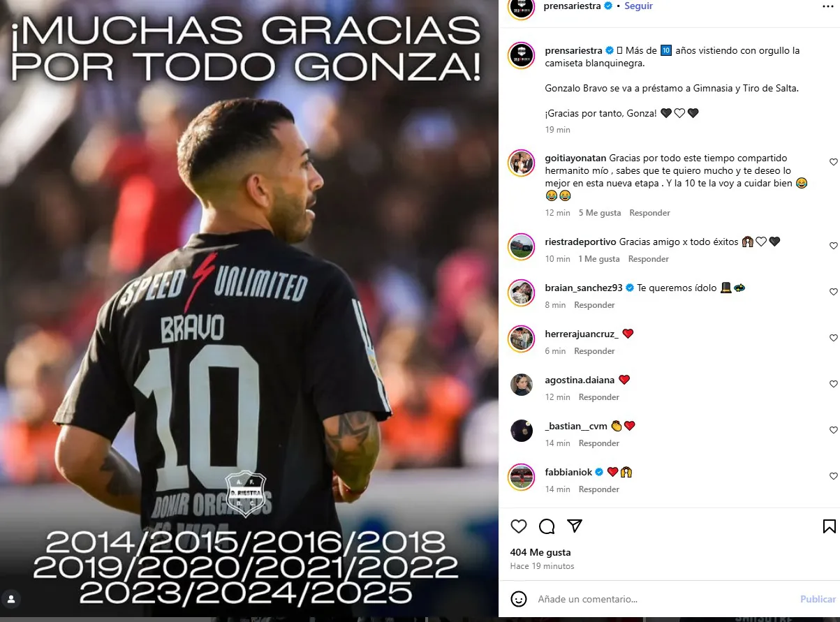Screen dimensions: 840x622
Task: Open agostina.daiana username link
Action: click(580, 380)
